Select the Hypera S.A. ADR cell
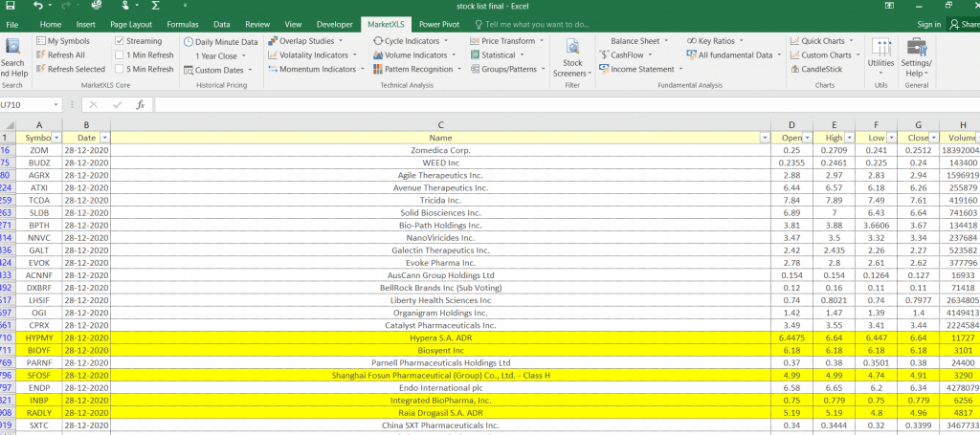 (x=440, y=337)
